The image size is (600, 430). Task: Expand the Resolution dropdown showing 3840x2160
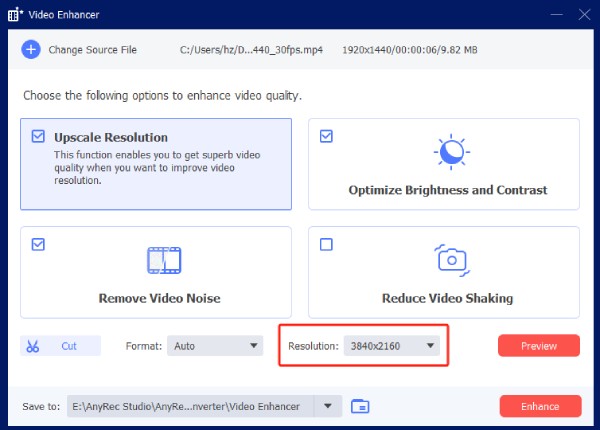point(391,346)
